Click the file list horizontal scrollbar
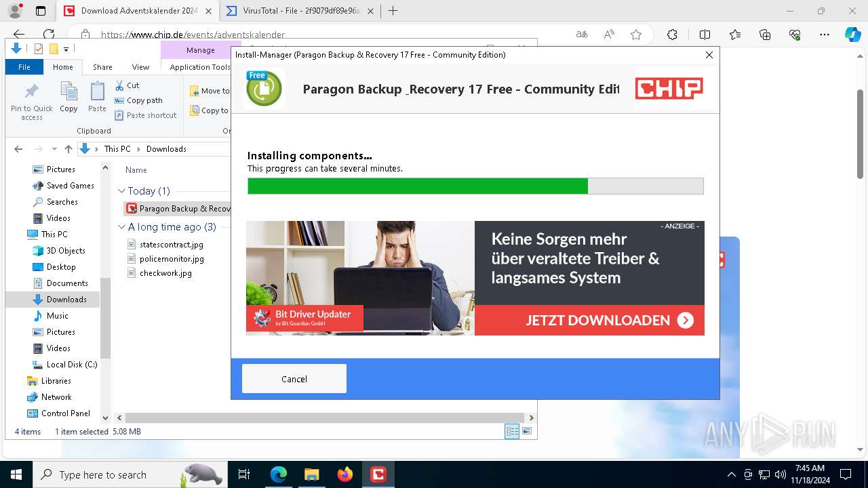The image size is (868, 488). (325, 418)
